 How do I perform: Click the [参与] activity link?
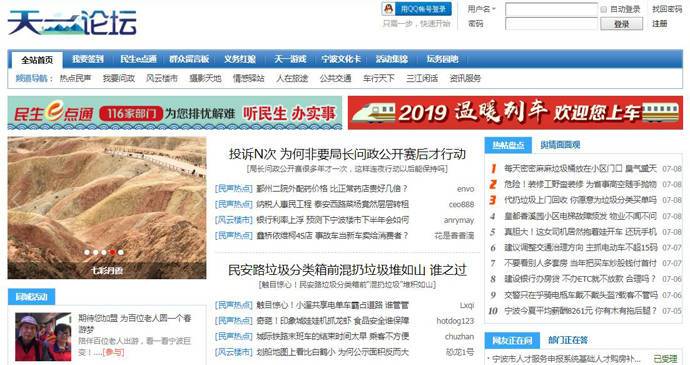(113, 352)
